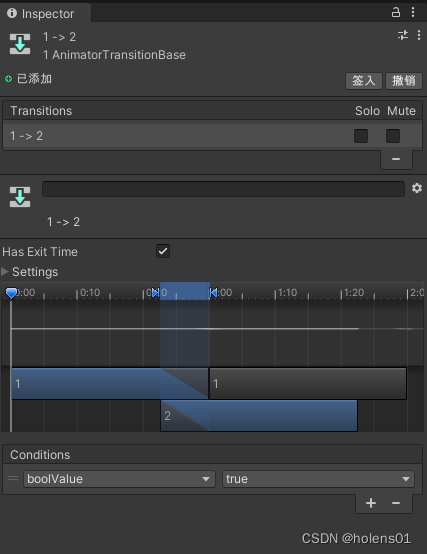The height and width of the screenshot is (554, 427).
Task: Click the transition end marker on timeline
Action: click(213, 293)
